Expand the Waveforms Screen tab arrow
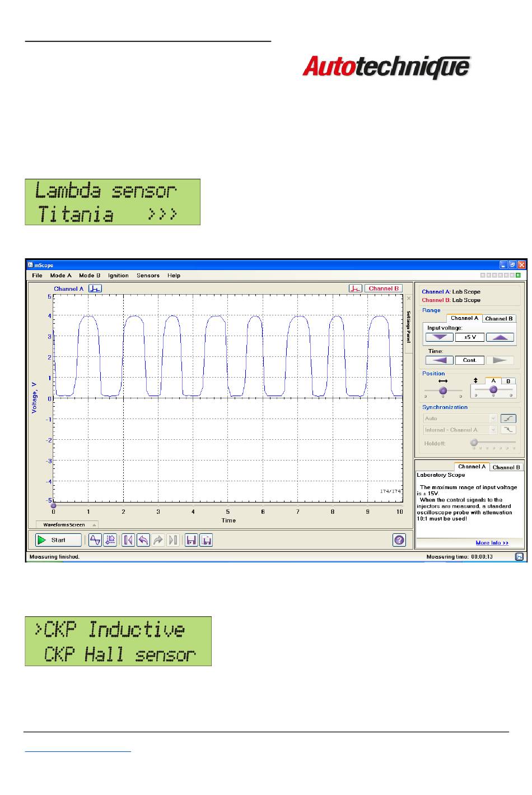The image size is (532, 795). (95, 526)
